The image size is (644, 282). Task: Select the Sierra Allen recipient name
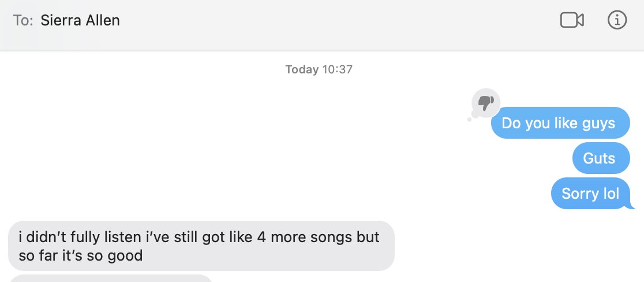click(x=80, y=20)
